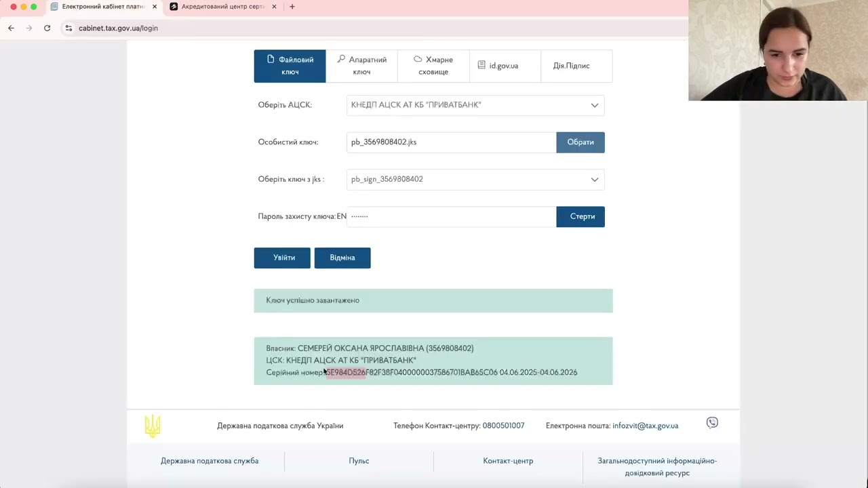The height and width of the screenshot is (488, 868).
Task: Open the Хмарне сховище tab
Action: click(433, 66)
